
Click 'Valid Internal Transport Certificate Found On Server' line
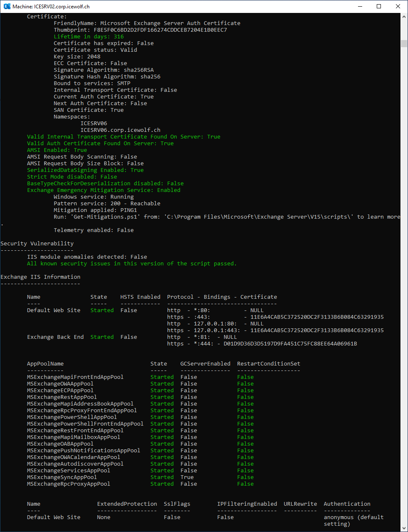124,137
